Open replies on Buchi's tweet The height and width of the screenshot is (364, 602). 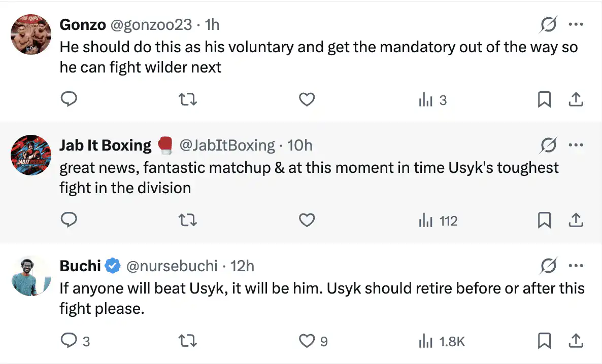(x=69, y=341)
